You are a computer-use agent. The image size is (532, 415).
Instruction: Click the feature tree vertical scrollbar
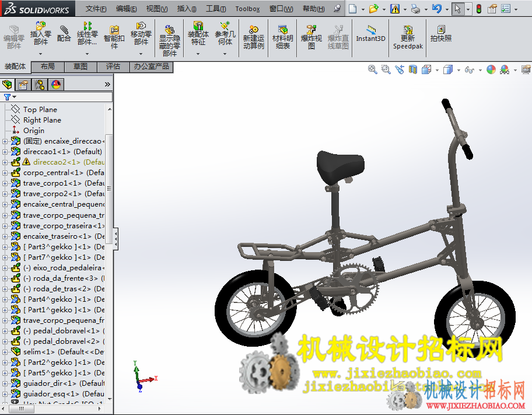point(109,189)
